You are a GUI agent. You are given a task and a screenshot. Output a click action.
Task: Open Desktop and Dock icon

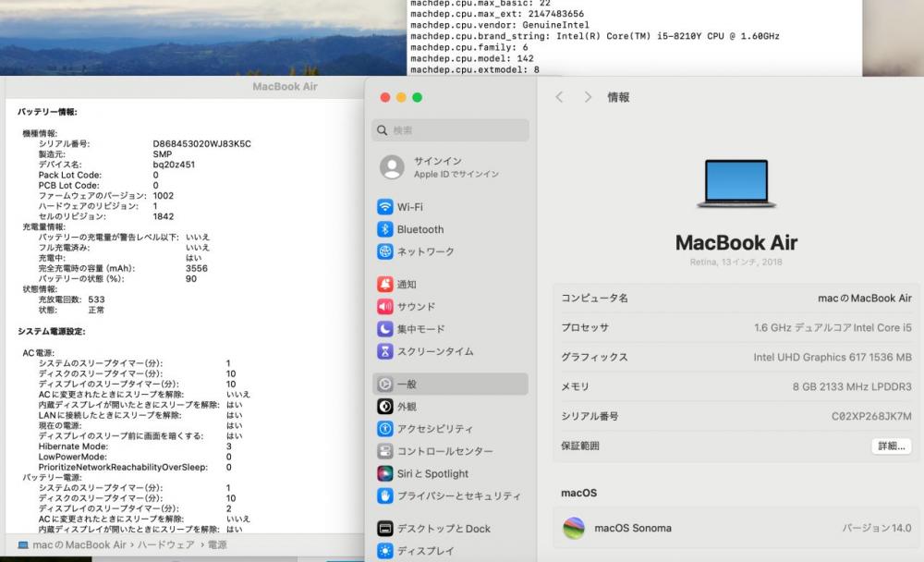click(384, 529)
